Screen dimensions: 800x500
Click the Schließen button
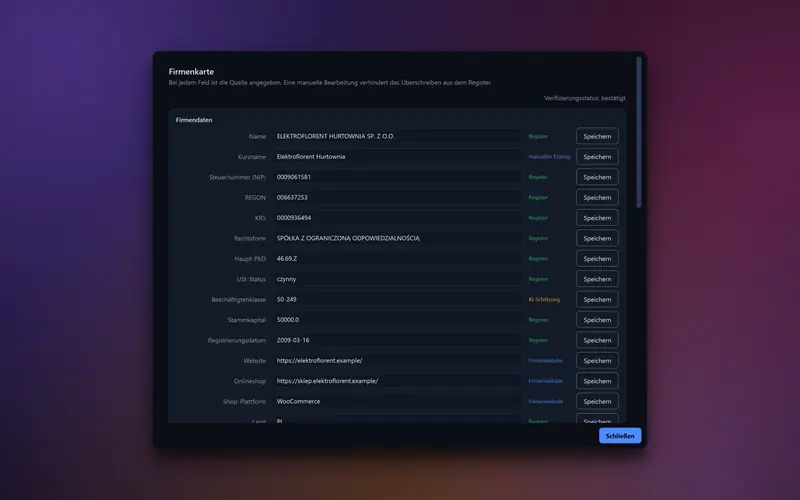point(620,436)
